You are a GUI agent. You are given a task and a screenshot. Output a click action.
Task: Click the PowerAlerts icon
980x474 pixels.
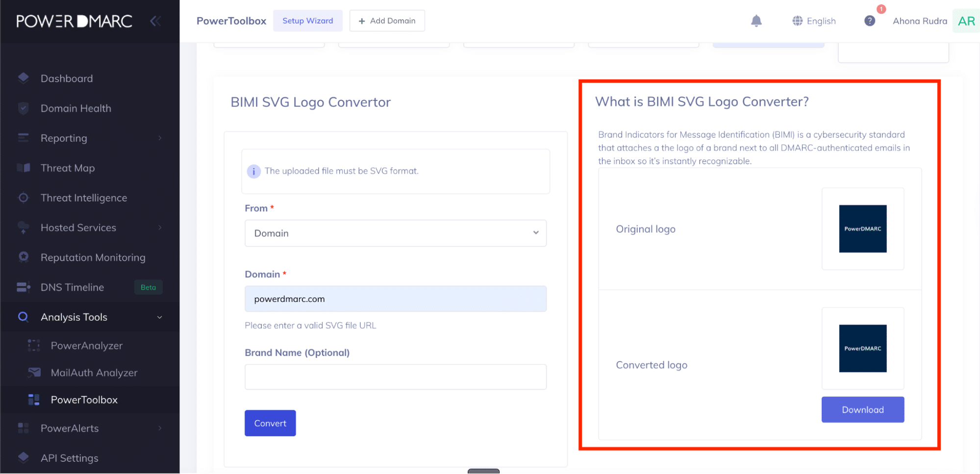(23, 428)
